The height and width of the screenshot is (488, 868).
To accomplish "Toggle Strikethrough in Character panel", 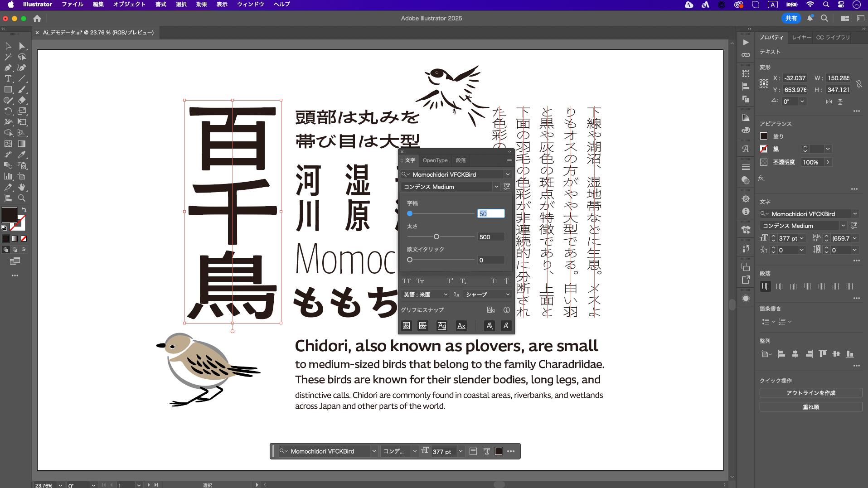I will (x=506, y=281).
